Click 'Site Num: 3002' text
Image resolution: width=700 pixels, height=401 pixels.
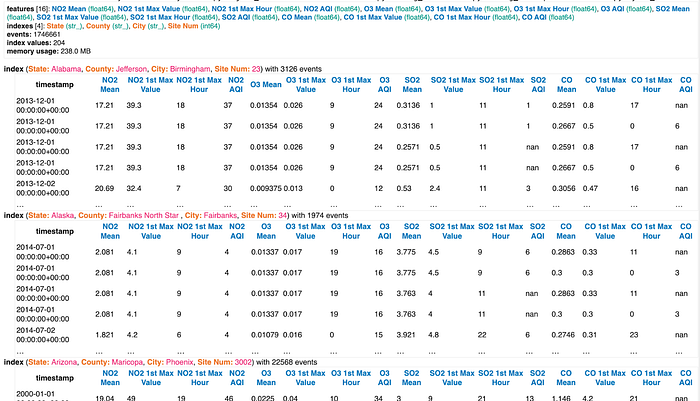pos(225,362)
